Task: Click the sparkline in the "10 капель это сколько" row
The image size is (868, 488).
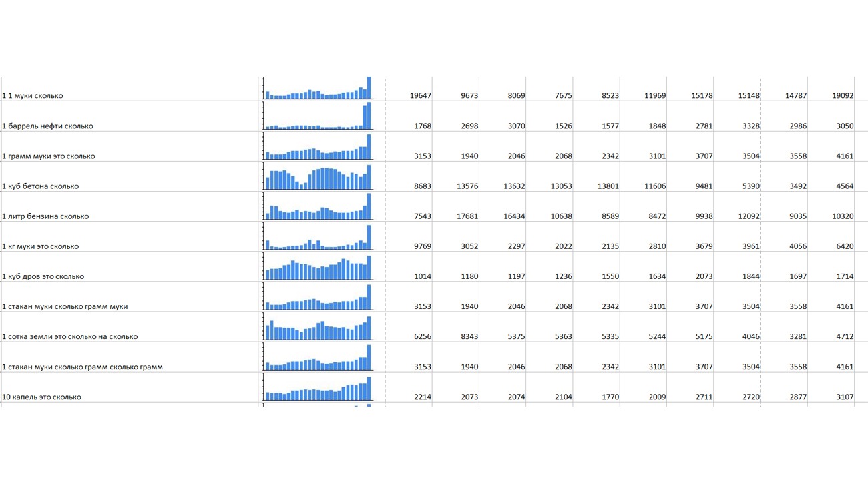Action: (x=318, y=389)
